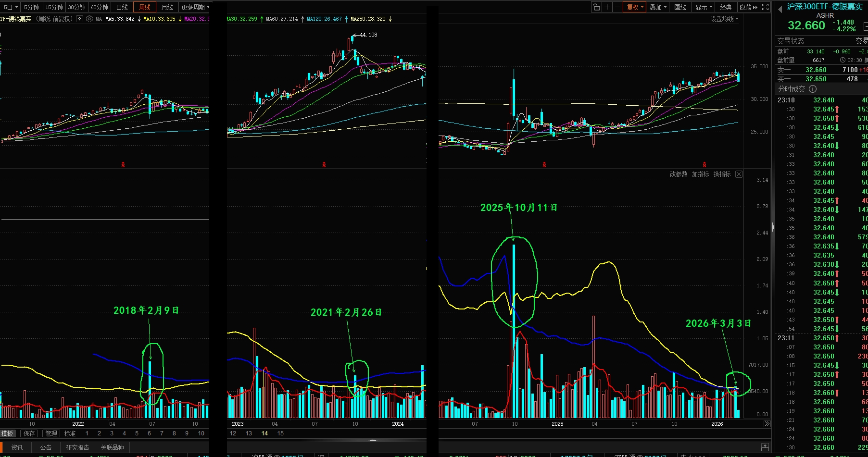Click the plus zoom-in icon
The image size is (868, 457).
click(607, 7)
